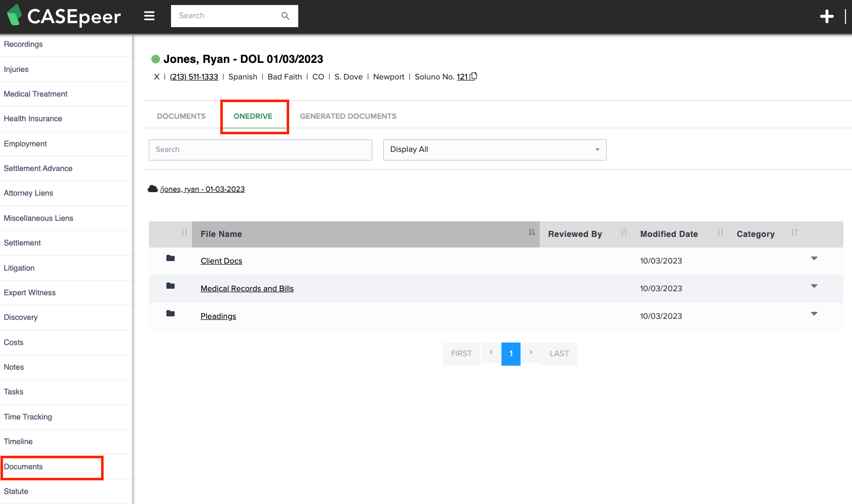Open Costs in sidebar

[x=14, y=343]
